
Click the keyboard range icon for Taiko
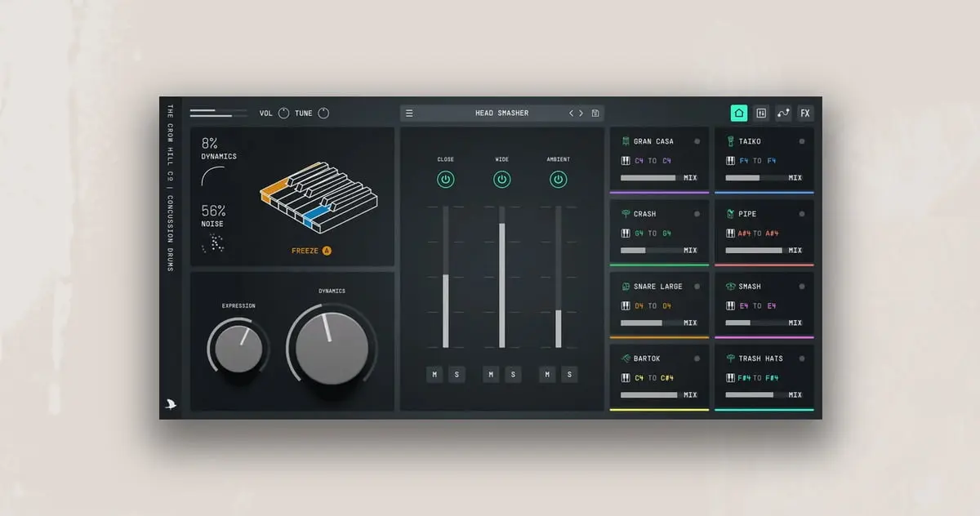click(x=731, y=162)
